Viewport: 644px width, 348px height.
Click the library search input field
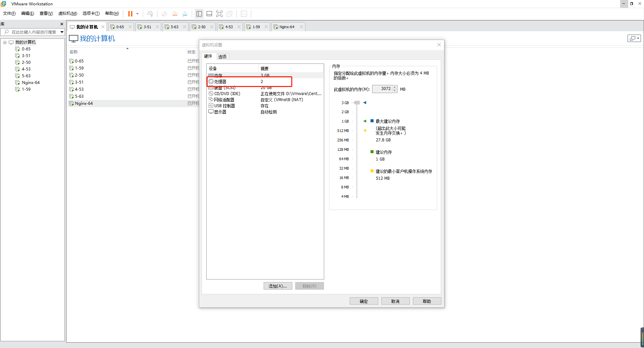[31, 32]
